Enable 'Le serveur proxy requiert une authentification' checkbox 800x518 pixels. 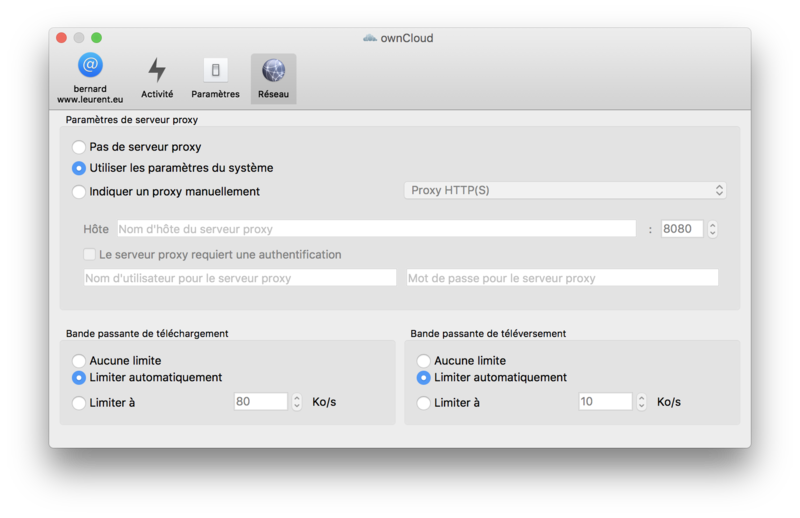point(91,255)
